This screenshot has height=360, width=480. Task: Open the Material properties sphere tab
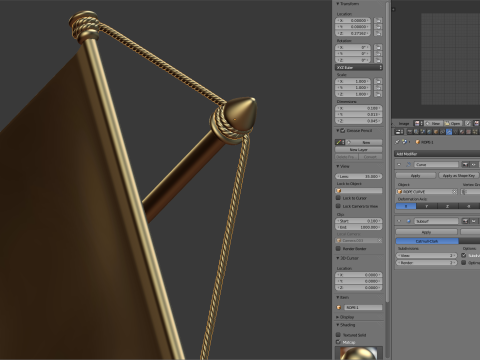462,132
